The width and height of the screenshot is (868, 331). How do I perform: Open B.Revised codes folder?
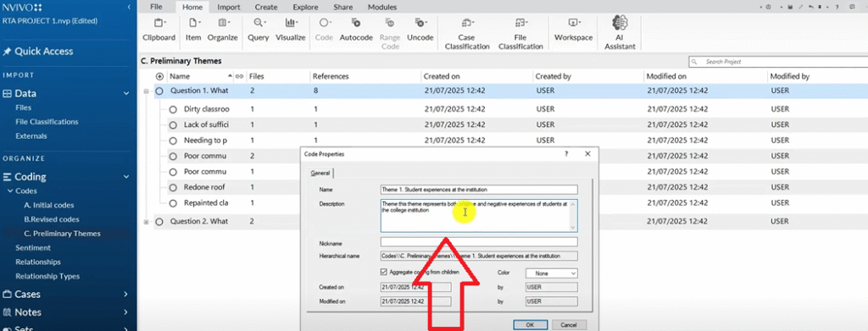52,219
